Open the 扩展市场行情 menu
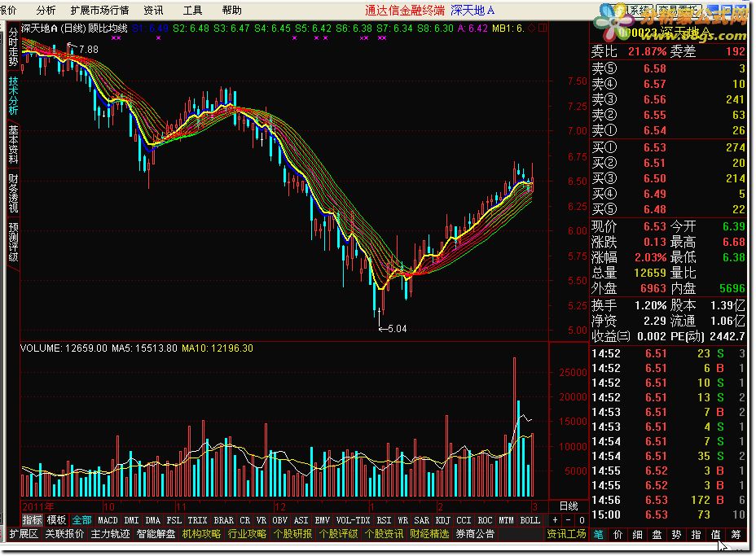 click(99, 10)
